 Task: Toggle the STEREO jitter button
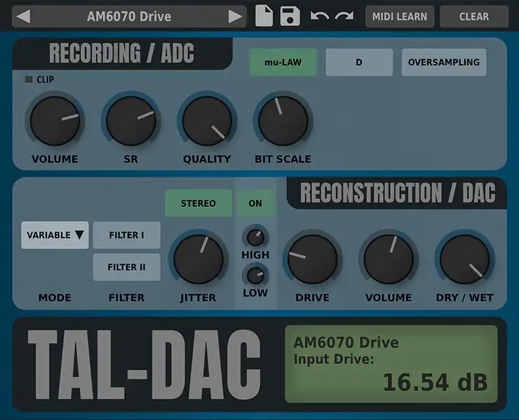(x=198, y=203)
